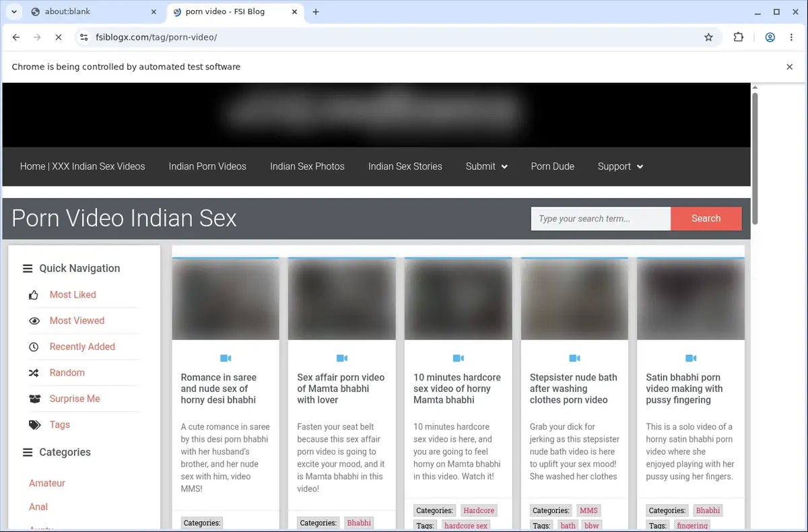Click the forward navigation arrow
This screenshot has height=532, width=808.
tap(37, 38)
